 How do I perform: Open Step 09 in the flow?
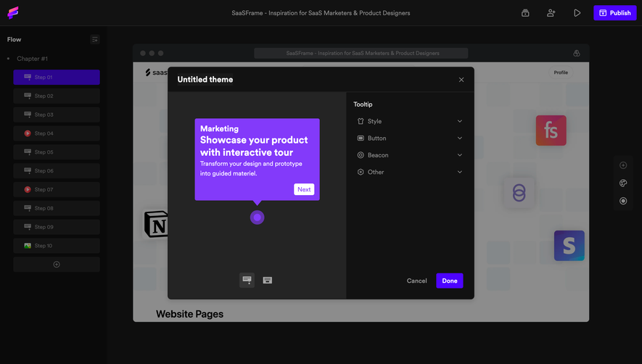(57, 227)
